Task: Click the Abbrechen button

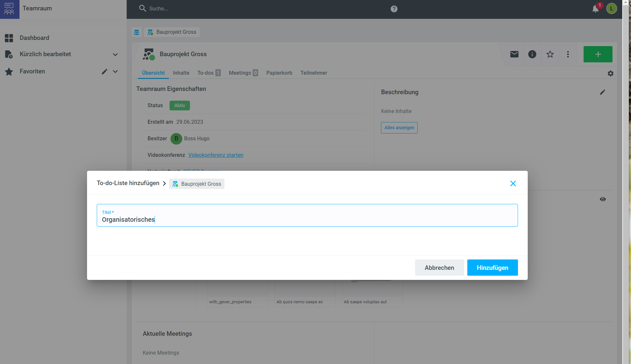Action: click(x=439, y=268)
